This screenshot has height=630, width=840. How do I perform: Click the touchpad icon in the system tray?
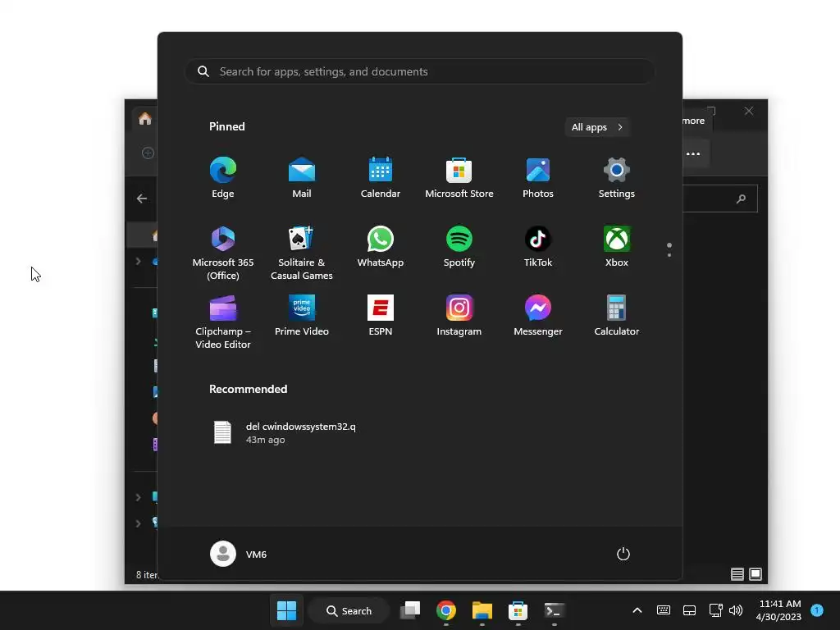pyautogui.click(x=689, y=610)
